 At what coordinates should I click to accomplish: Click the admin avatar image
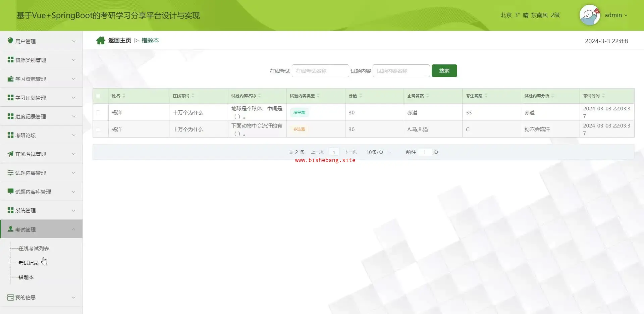point(590,15)
